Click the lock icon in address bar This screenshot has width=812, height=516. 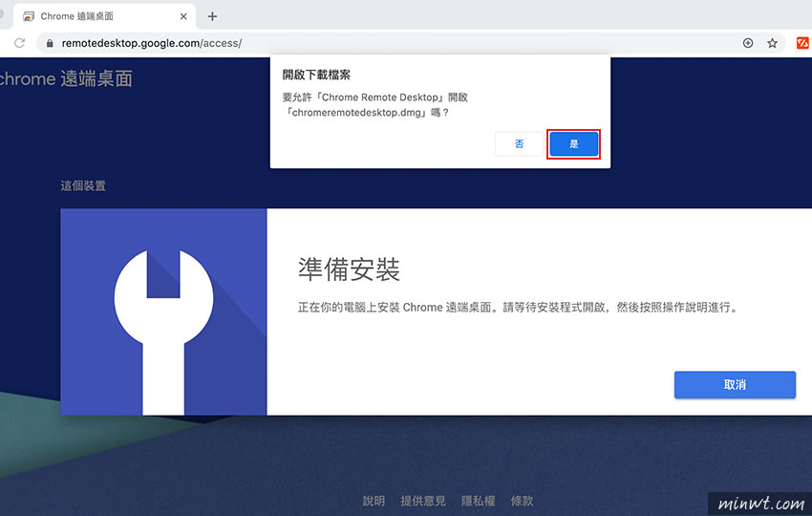[50, 43]
